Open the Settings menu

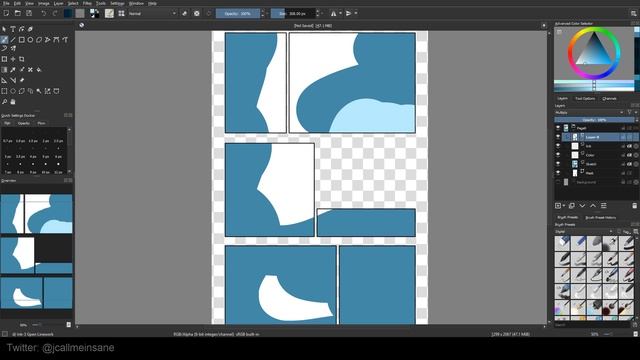pos(117,3)
